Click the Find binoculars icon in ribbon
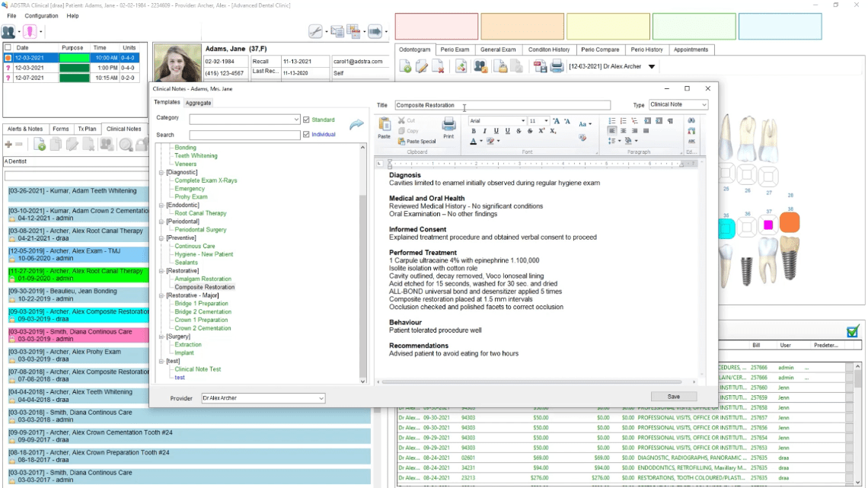This screenshot has height=488, width=868. pyautogui.click(x=691, y=120)
